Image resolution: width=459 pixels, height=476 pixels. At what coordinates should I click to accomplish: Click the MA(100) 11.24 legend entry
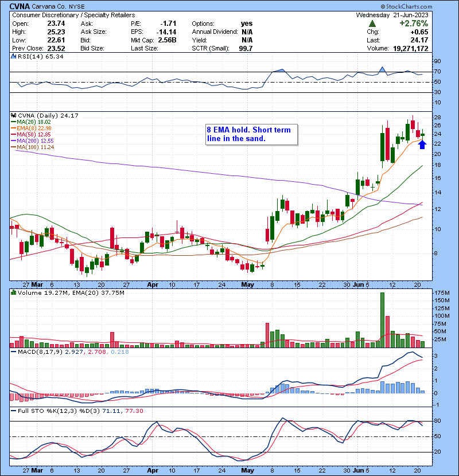coord(33,147)
